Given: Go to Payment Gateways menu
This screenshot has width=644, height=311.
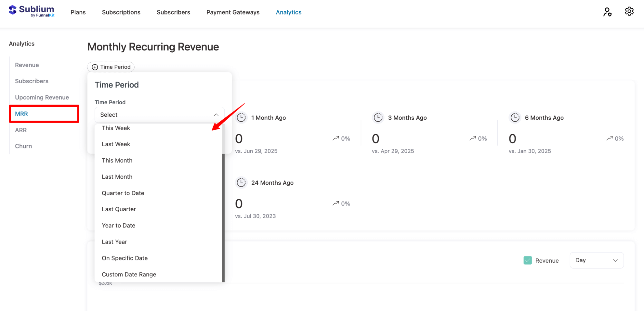Looking at the screenshot, I should [233, 12].
